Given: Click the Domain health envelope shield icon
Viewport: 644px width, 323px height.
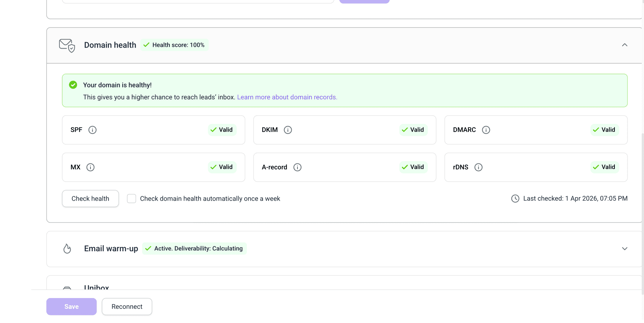Looking at the screenshot, I should point(67,45).
